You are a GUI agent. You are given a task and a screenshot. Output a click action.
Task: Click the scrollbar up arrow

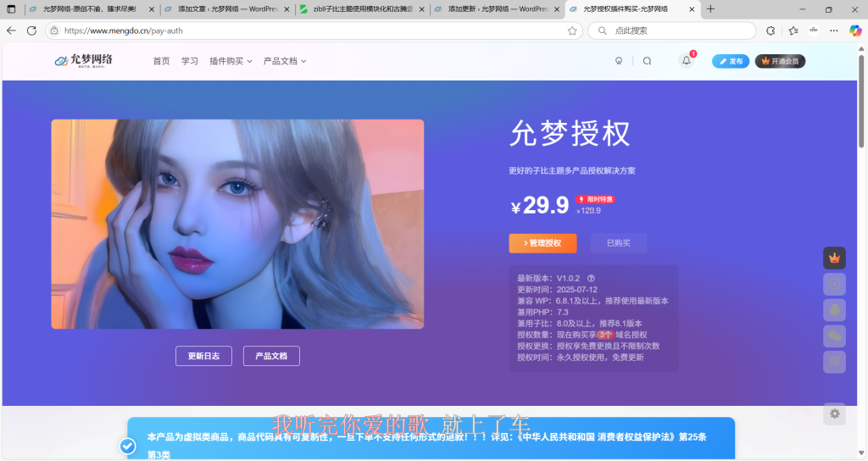coord(861,48)
